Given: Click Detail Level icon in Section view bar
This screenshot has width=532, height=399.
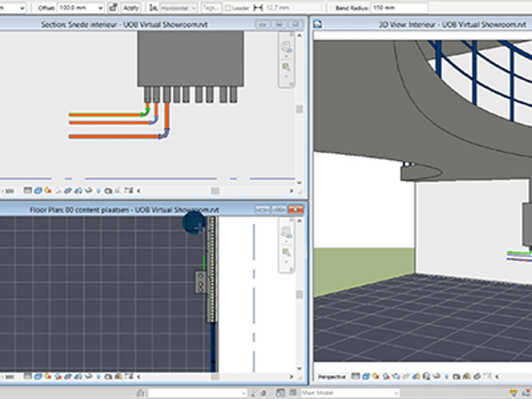Looking at the screenshot, I should [x=28, y=191].
